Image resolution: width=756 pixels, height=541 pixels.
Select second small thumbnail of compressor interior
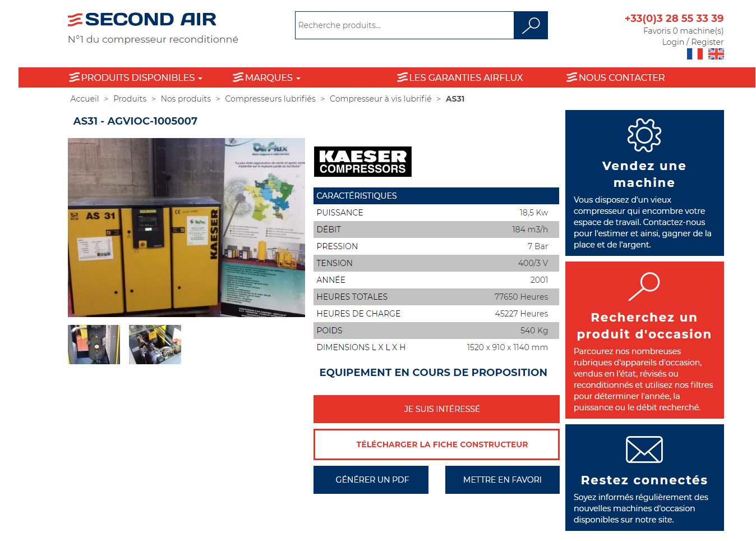(155, 345)
